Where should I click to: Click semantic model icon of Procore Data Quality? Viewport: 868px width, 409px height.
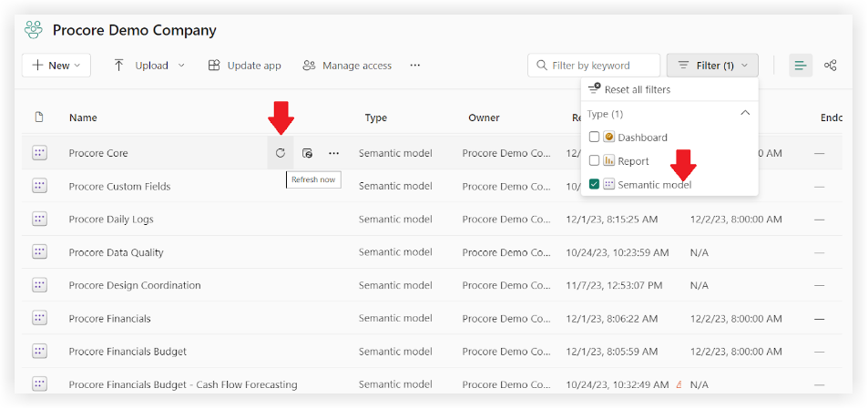coord(39,252)
